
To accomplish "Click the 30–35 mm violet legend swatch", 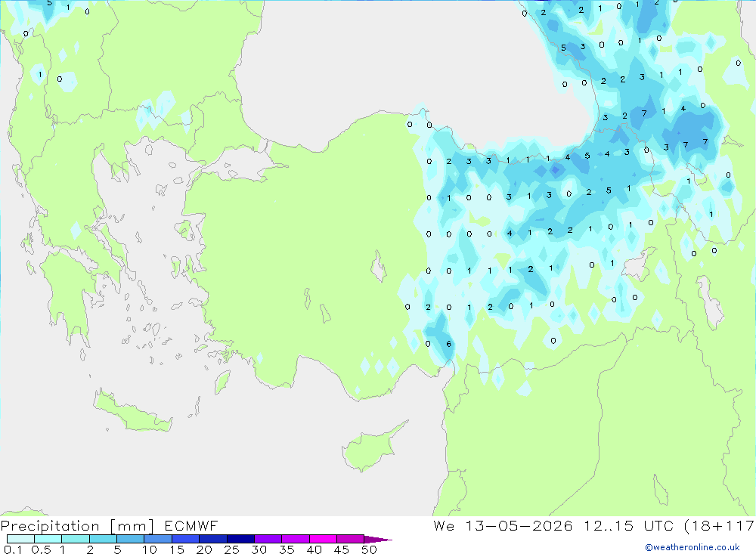I will coord(268,539).
